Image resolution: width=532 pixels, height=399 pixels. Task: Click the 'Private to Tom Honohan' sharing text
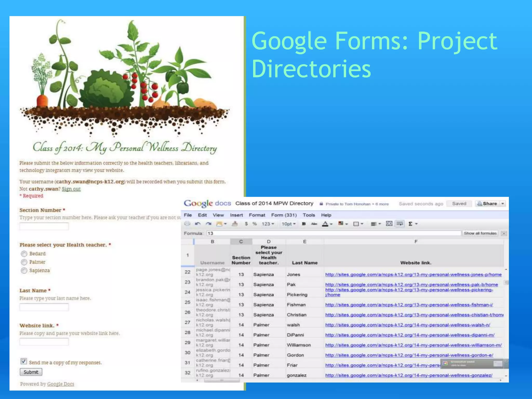[x=357, y=204]
